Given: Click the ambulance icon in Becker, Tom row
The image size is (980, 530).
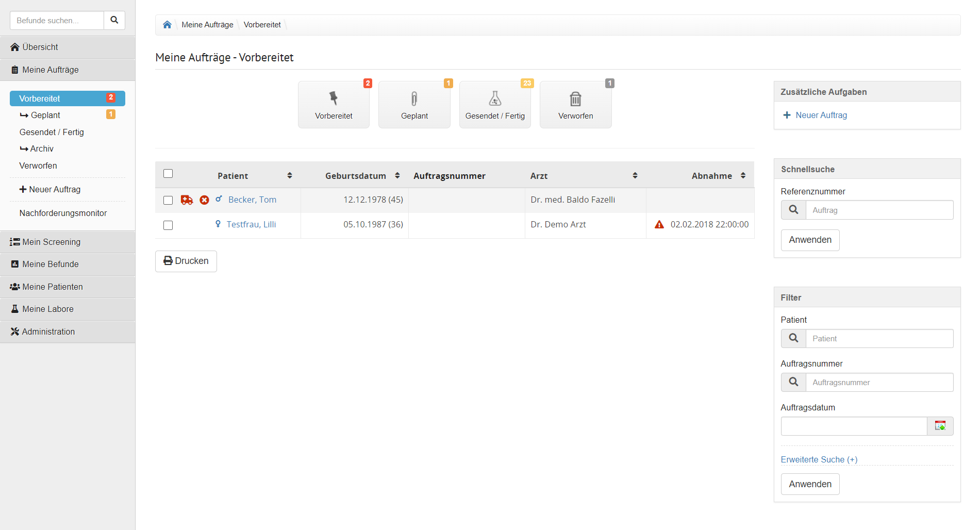Looking at the screenshot, I should click(187, 200).
